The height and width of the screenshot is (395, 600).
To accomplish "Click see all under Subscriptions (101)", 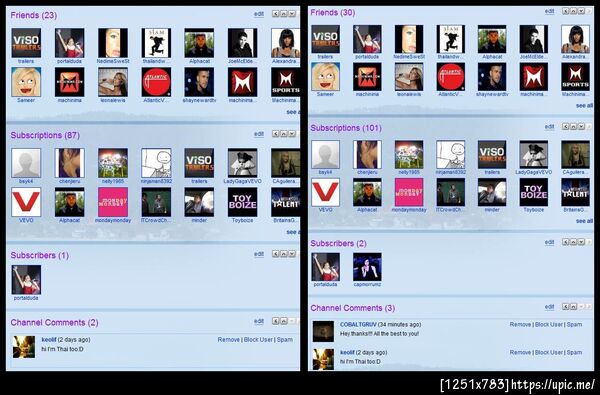I will (584, 221).
